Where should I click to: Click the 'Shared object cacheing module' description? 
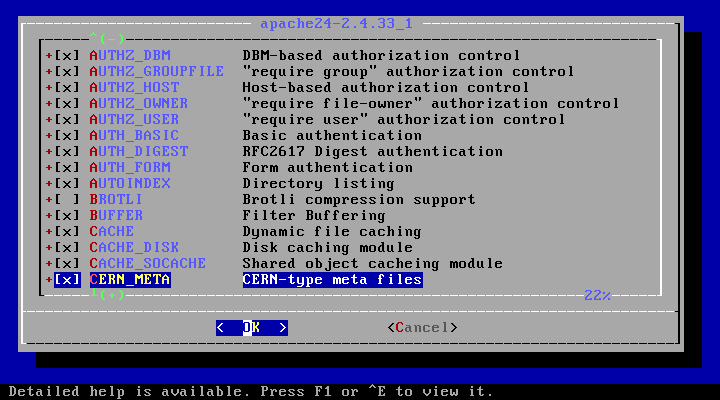coord(372,264)
